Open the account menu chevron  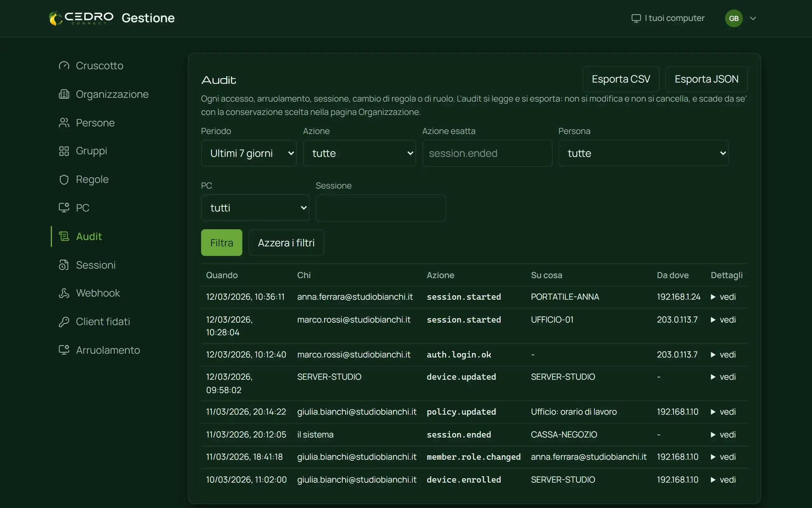click(x=753, y=18)
